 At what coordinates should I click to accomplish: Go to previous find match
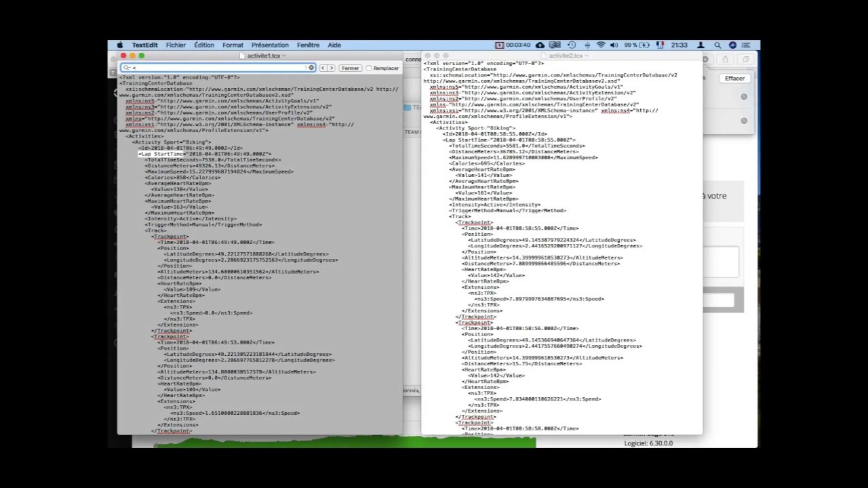pos(323,68)
